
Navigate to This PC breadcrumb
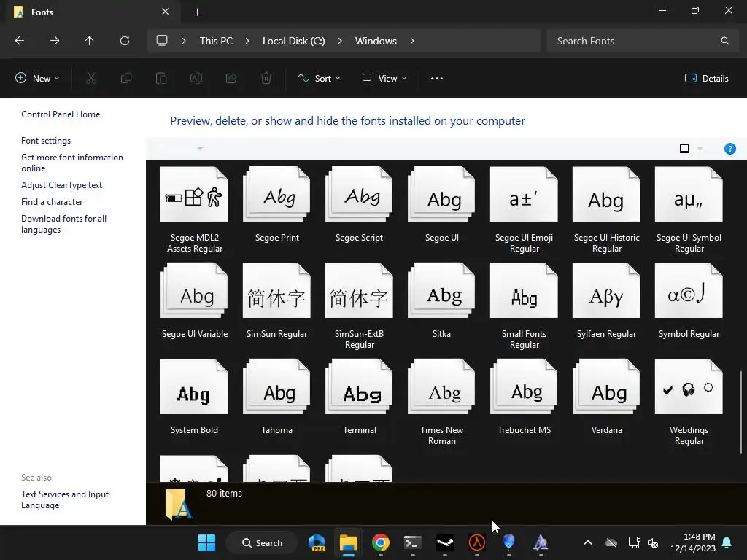point(216,41)
